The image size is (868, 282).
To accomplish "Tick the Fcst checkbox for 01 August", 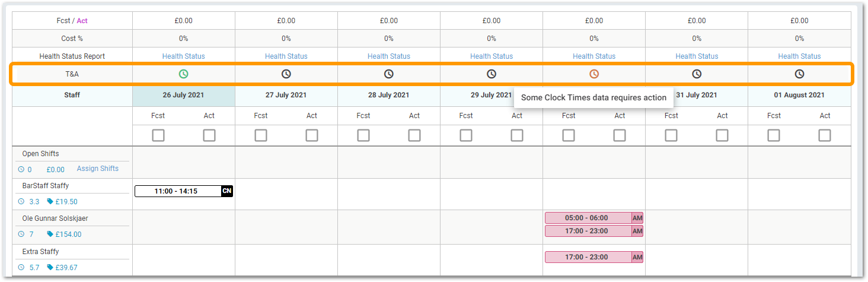I will [x=774, y=135].
